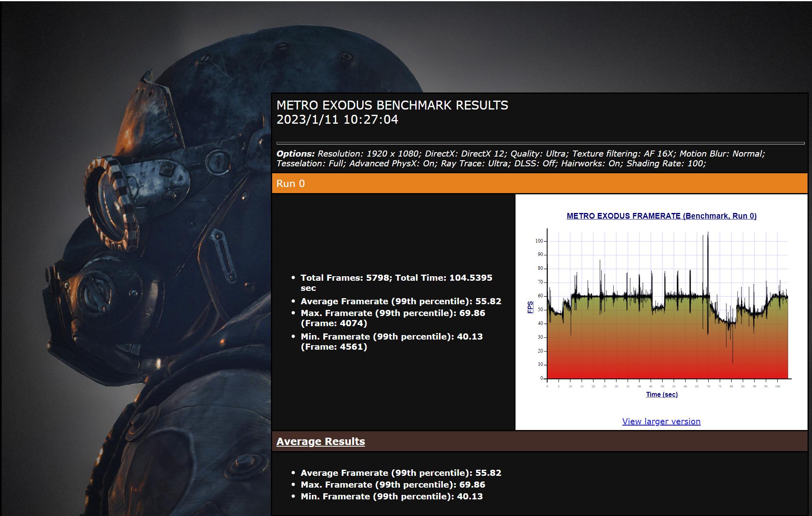812x516 pixels.
Task: Click the 'Average Results' heading
Action: 320,441
